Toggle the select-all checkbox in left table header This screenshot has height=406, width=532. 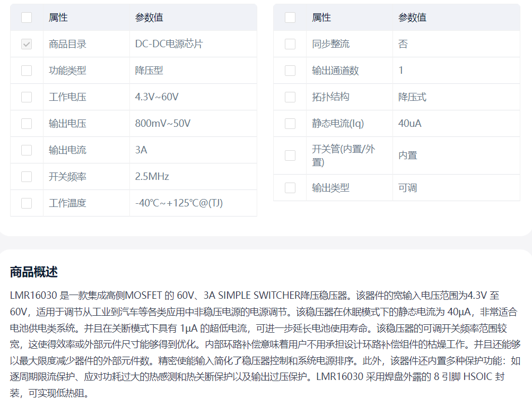pyautogui.click(x=27, y=18)
